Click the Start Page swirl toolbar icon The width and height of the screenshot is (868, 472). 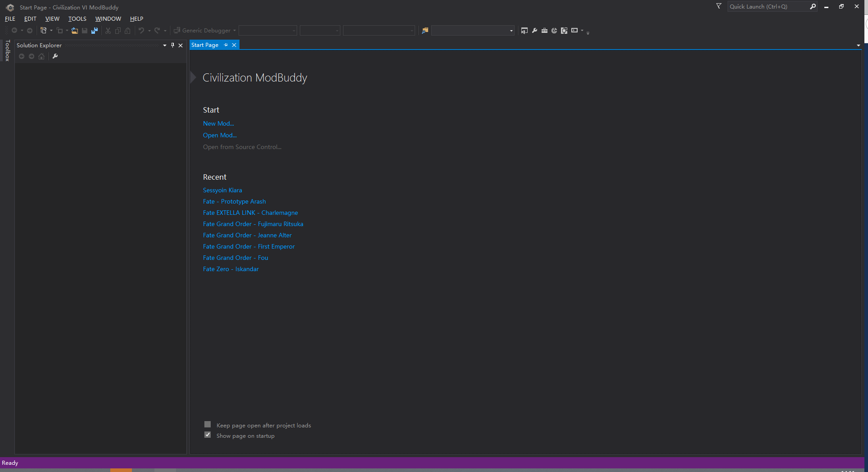(x=554, y=31)
